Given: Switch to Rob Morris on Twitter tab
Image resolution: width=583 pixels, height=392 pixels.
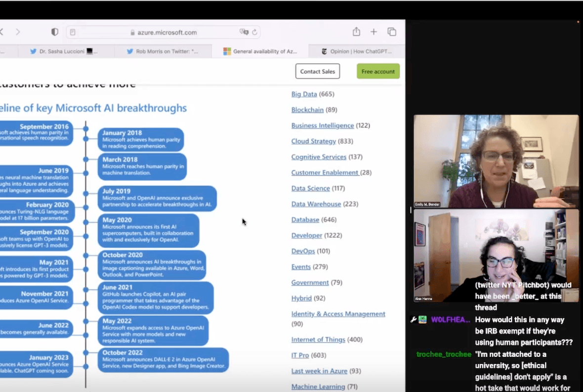Looking at the screenshot, I should tap(163, 51).
